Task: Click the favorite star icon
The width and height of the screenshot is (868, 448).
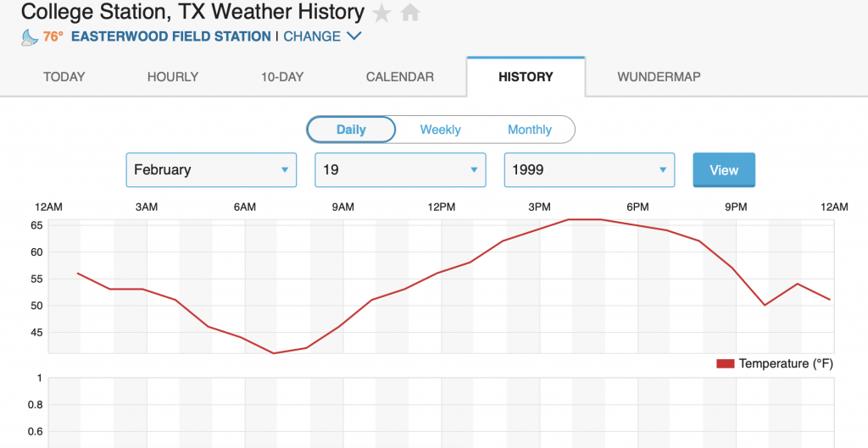Action: point(382,14)
